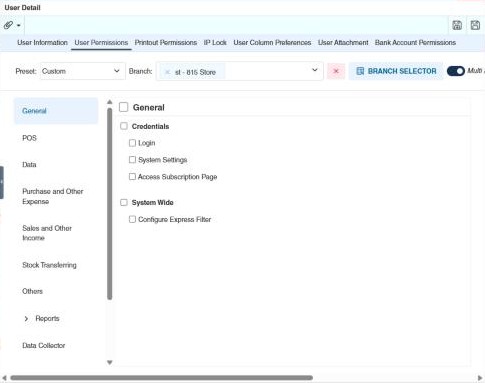The height and width of the screenshot is (383, 485).
Task: Click the category list scroll up arrow
Action: (x=110, y=102)
